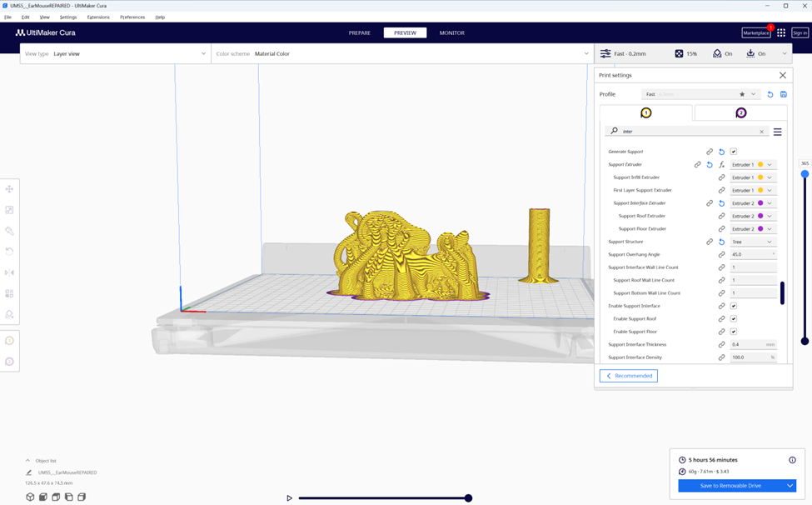
Task: Open the View type Layer view dropdown
Action: click(115, 54)
